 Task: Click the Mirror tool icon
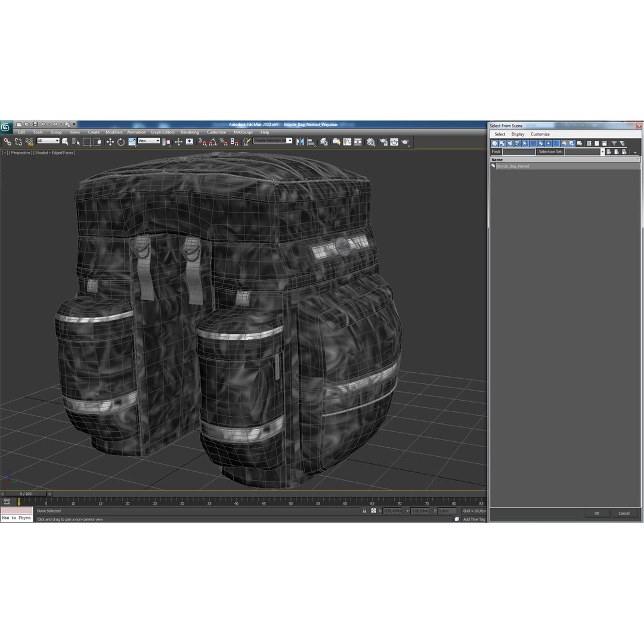(x=300, y=142)
